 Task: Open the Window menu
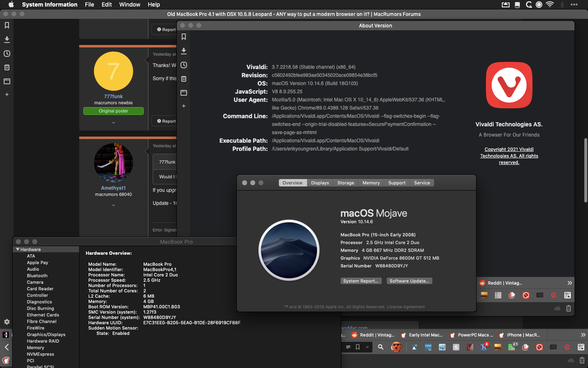click(130, 4)
